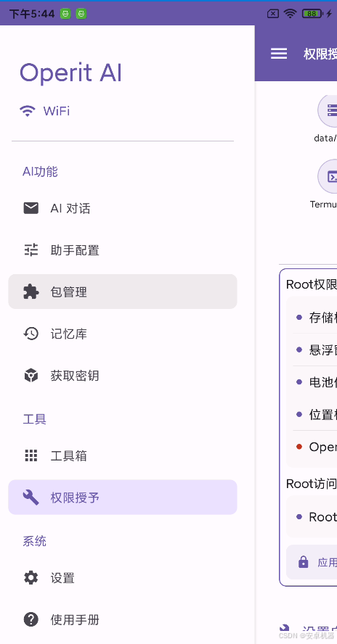
Task: Tap the Operit AI title
Action: click(x=70, y=73)
